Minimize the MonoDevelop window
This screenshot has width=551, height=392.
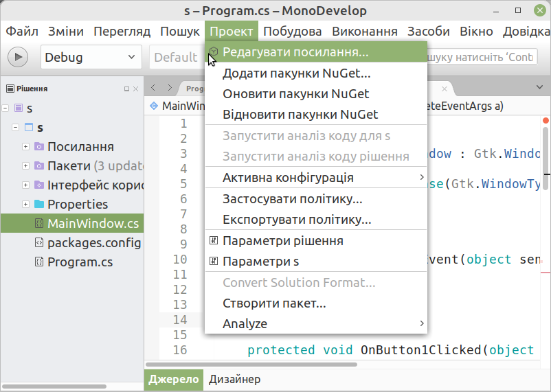(x=496, y=11)
